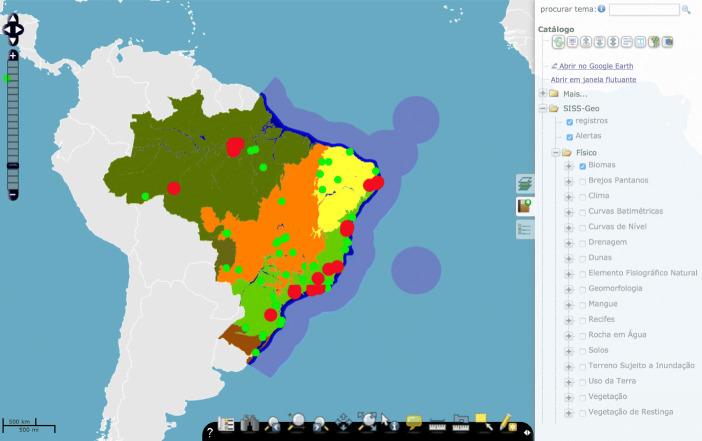
Task: Click the map zoom-in plus button
Action: coord(13,56)
